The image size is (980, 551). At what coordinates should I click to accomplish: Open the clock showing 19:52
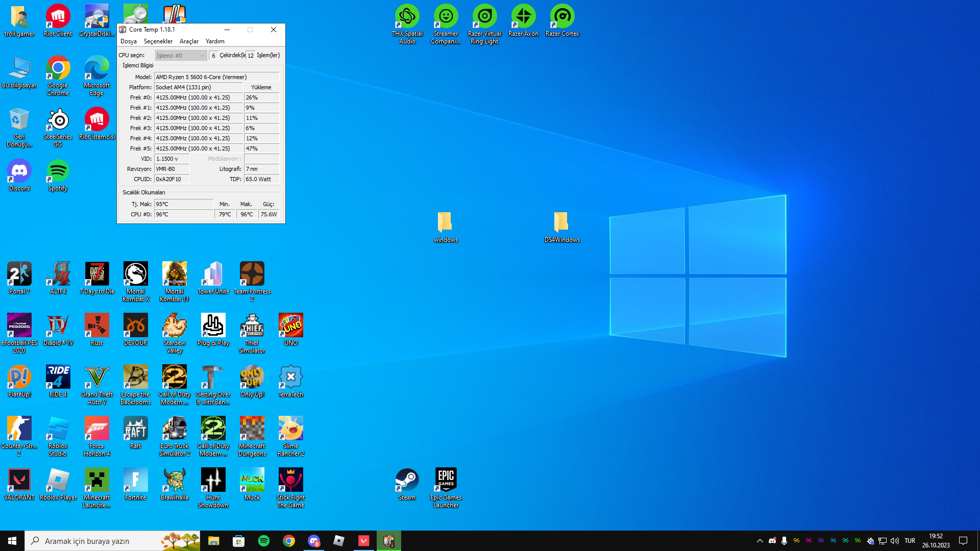pyautogui.click(x=936, y=541)
